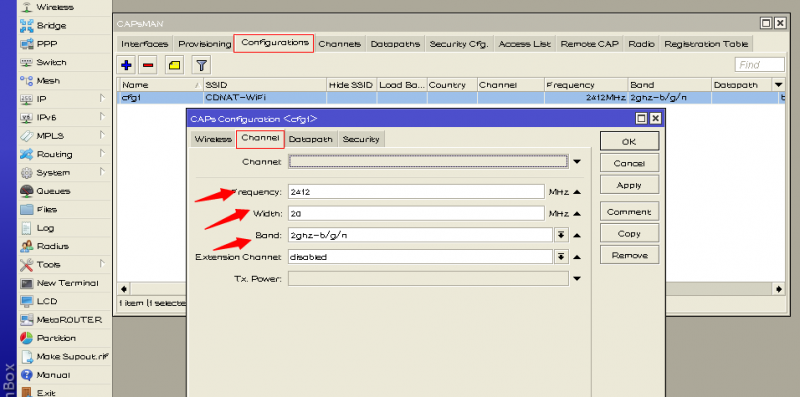Click the Find search box
Image resolution: width=800 pixels, height=397 pixels.
pos(759,65)
